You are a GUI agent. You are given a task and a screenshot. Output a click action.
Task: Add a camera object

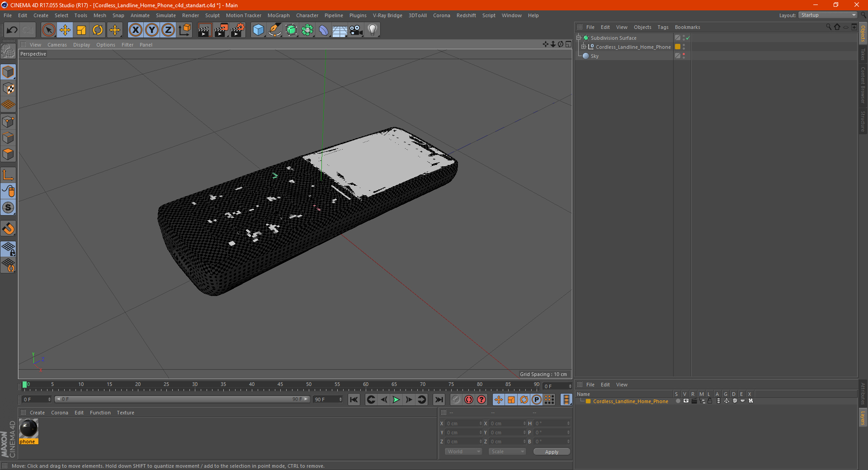(x=356, y=30)
